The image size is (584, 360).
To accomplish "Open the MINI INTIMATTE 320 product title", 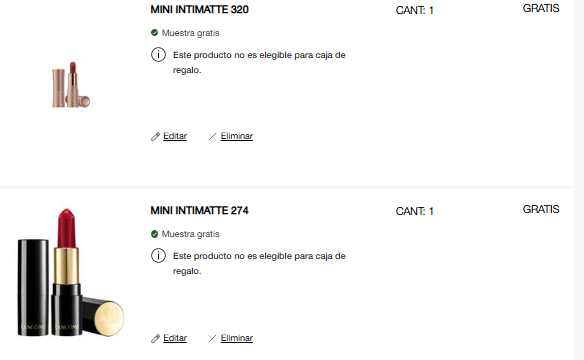I will (x=199, y=9).
